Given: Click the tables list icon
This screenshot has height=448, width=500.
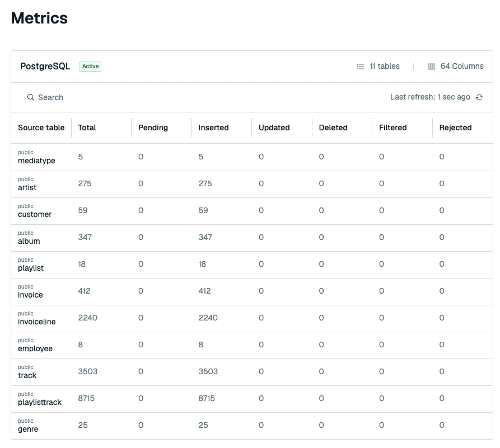Looking at the screenshot, I should coord(361,66).
